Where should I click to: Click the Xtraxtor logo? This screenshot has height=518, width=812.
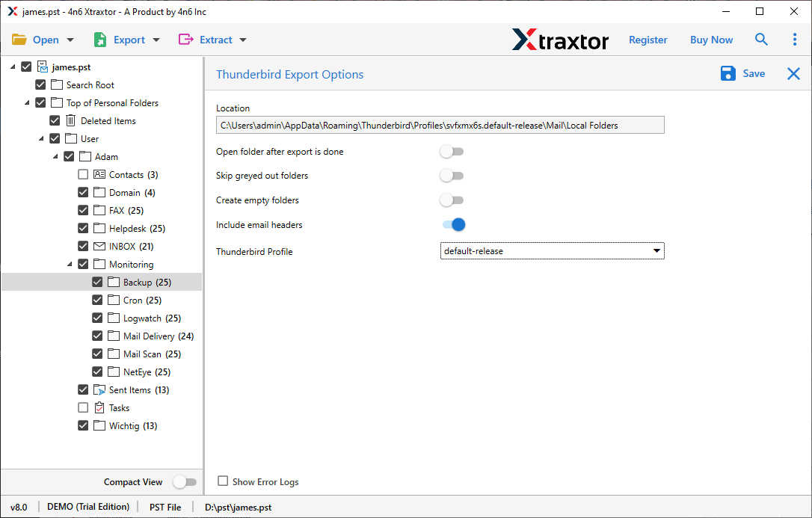[561, 40]
